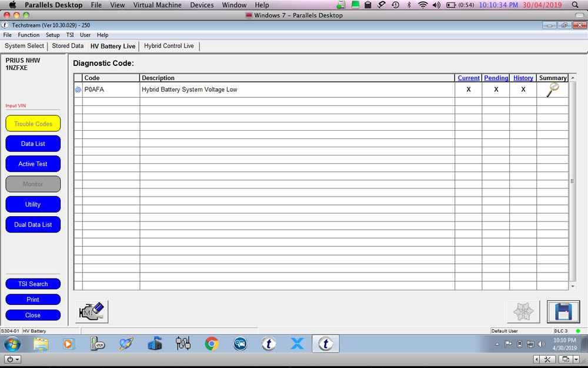Launch Windows Media Player from the taskbar
Screen dimensions: 588x368
click(x=68, y=344)
